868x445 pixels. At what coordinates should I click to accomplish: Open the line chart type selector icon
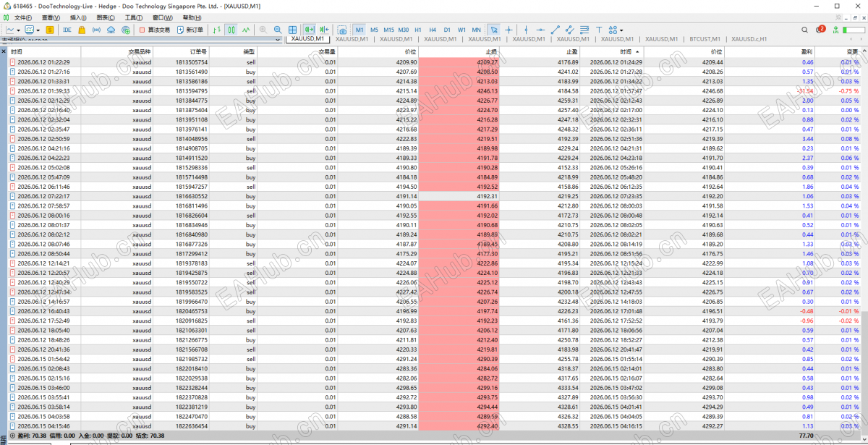pyautogui.click(x=10, y=30)
